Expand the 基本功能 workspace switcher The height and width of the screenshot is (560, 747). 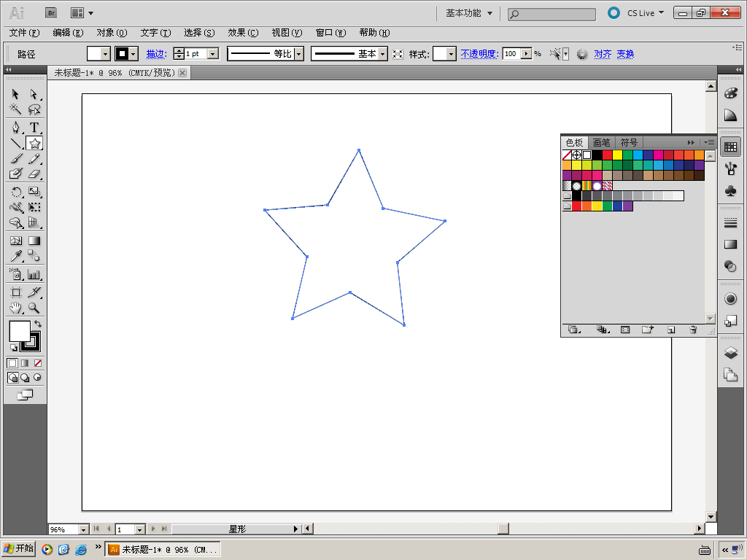(469, 13)
